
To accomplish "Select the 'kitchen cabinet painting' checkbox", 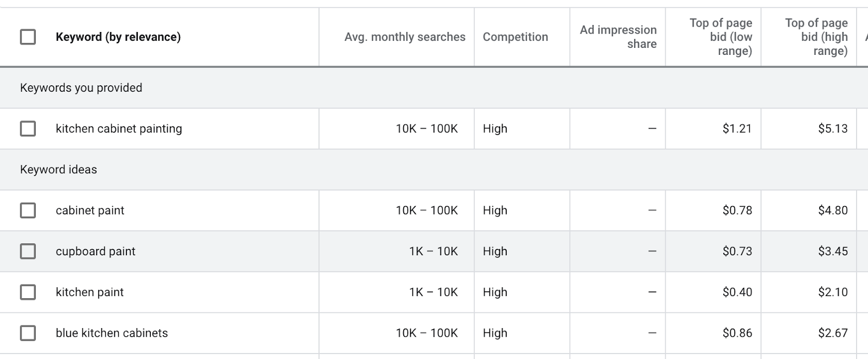I will 28,129.
